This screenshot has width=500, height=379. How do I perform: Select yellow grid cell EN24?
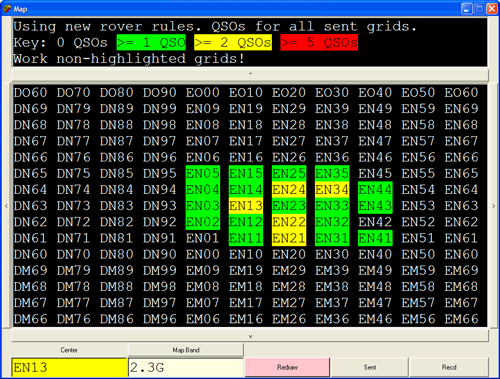289,190
